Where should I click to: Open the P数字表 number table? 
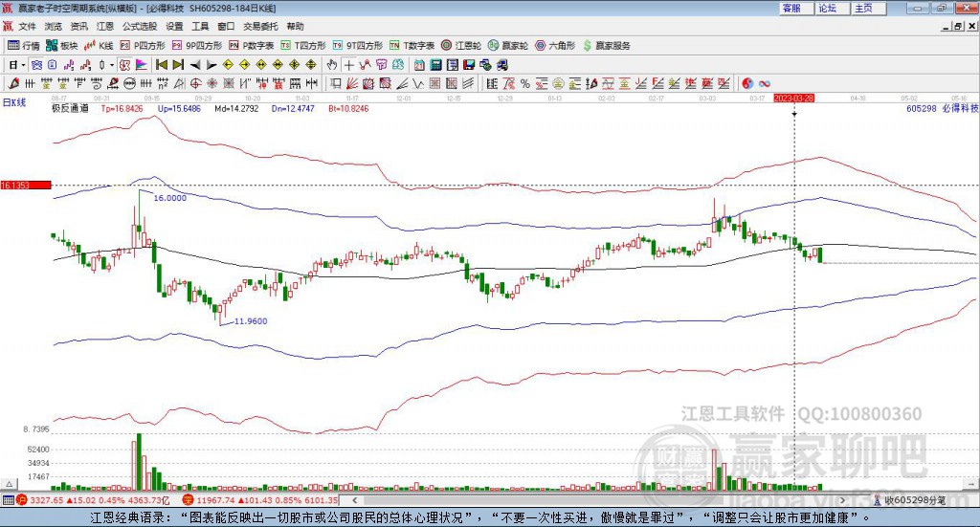pyautogui.click(x=252, y=46)
